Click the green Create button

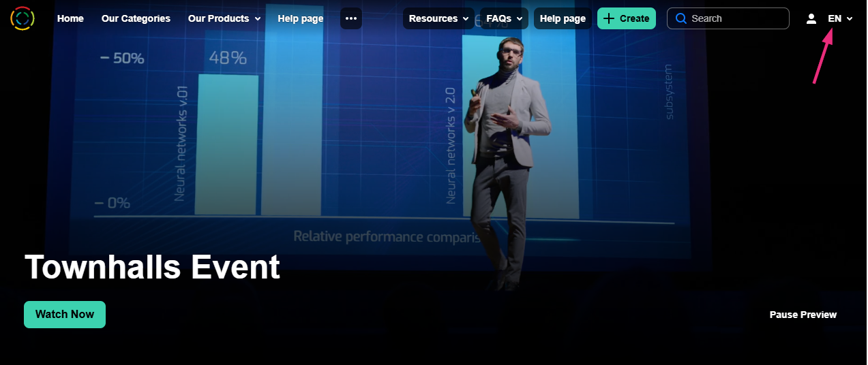627,18
